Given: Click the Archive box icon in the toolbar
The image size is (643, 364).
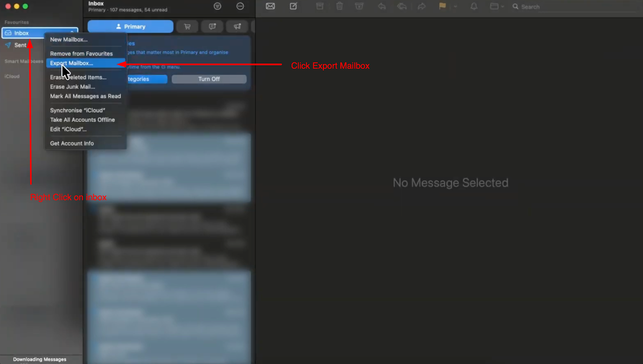Looking at the screenshot, I should tap(320, 6).
